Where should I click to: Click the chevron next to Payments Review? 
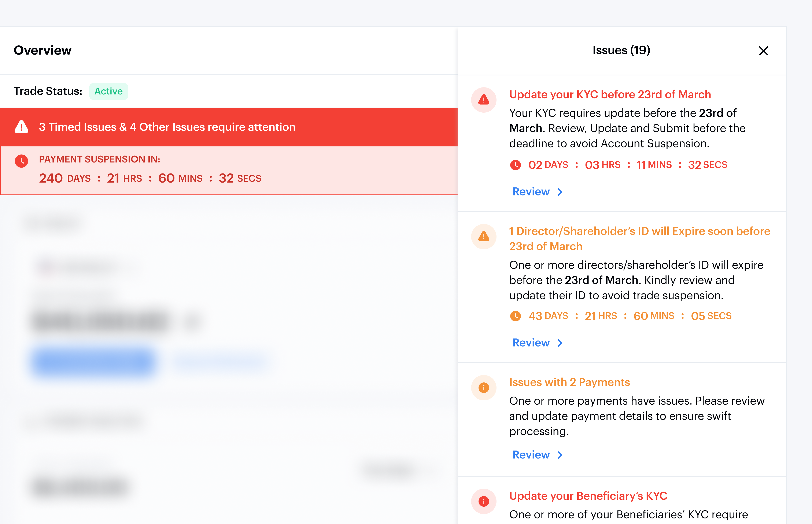tap(560, 455)
